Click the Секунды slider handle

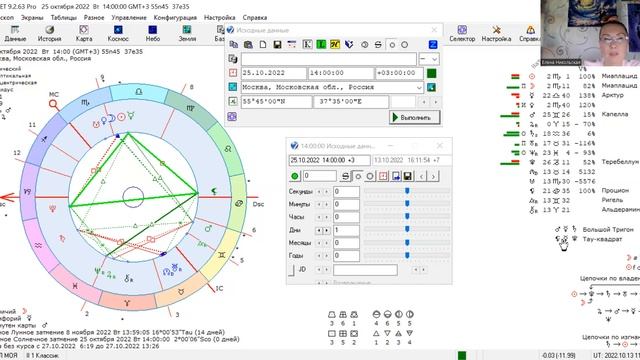tap(407, 191)
